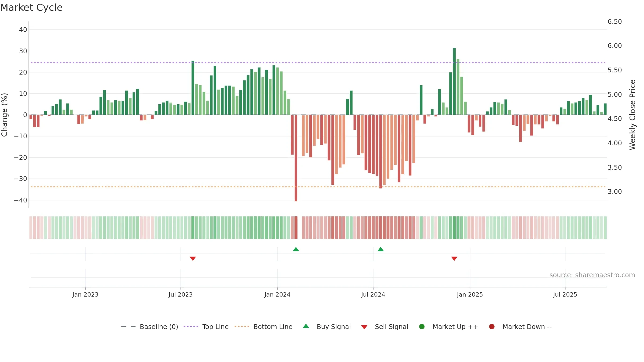Click the Market Cycle chart title
Screen dimensions: 644x362
(31, 8)
